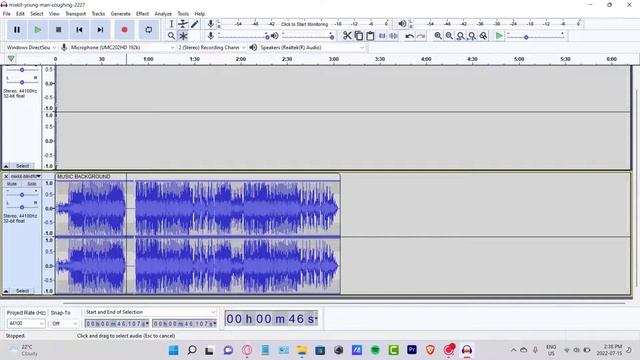640x360 pixels.
Task: Play at speed with small green play icon
Action: [499, 36]
